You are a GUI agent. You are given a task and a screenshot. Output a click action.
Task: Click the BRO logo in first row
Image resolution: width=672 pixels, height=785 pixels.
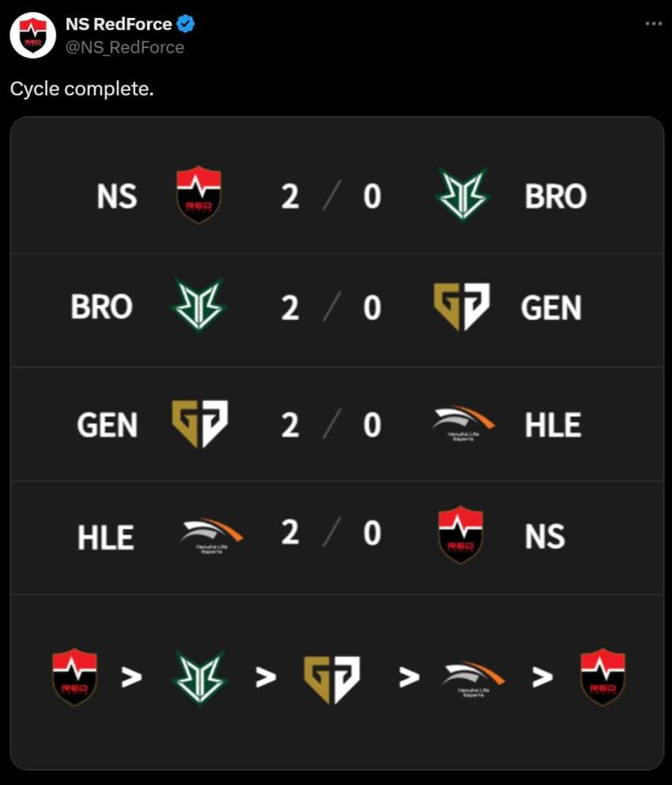click(x=462, y=195)
